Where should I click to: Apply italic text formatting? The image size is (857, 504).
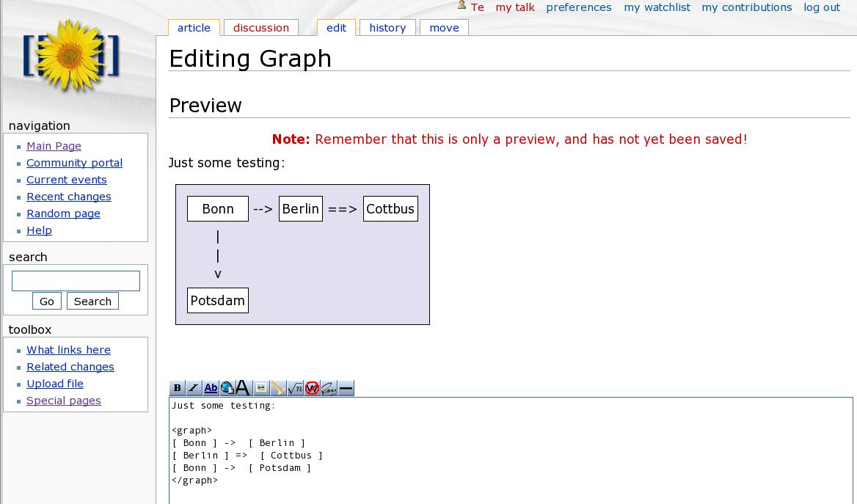(194, 388)
